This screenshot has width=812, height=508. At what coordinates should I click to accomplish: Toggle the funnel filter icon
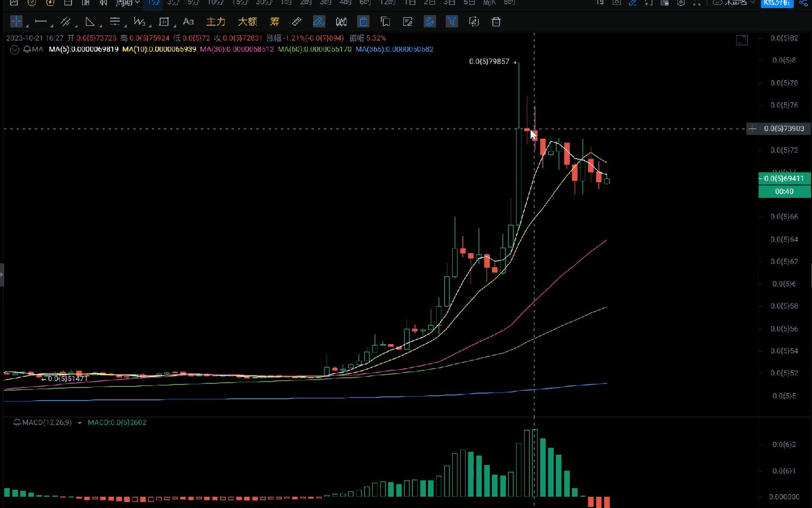pyautogui.click(x=452, y=22)
